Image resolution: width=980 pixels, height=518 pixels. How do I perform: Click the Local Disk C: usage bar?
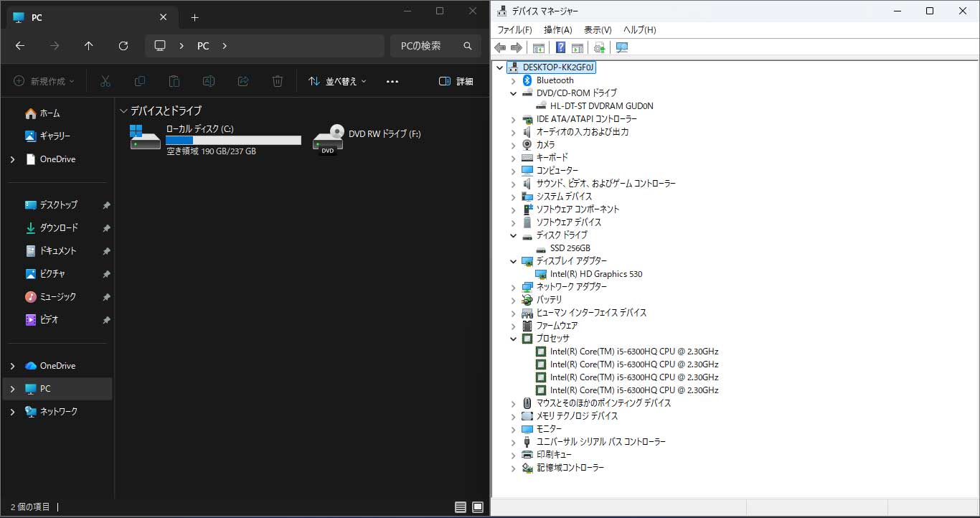click(x=233, y=141)
